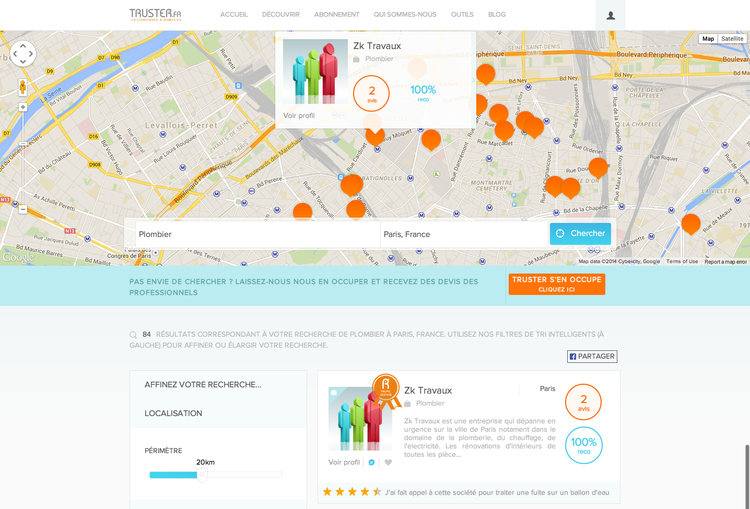Click the Périmètre 20km slider handle
This screenshot has width=750, height=509.
tap(203, 475)
